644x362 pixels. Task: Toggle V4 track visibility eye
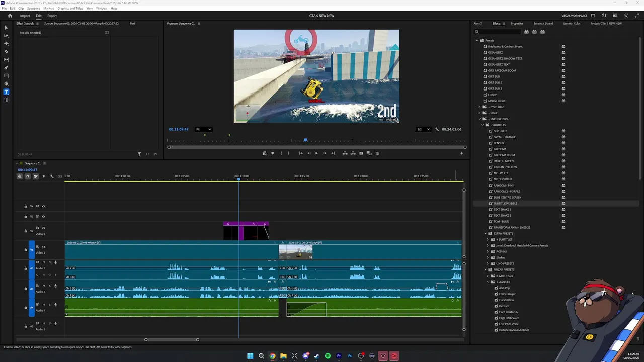43,206
